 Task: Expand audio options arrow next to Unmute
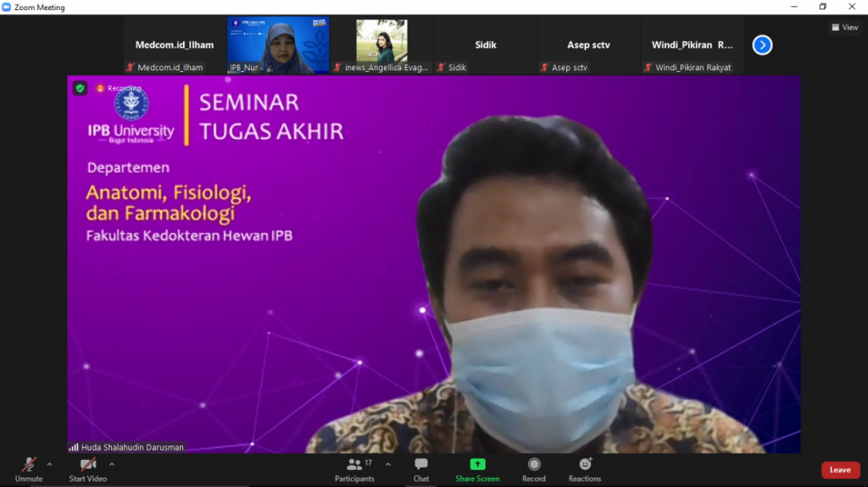click(x=49, y=464)
